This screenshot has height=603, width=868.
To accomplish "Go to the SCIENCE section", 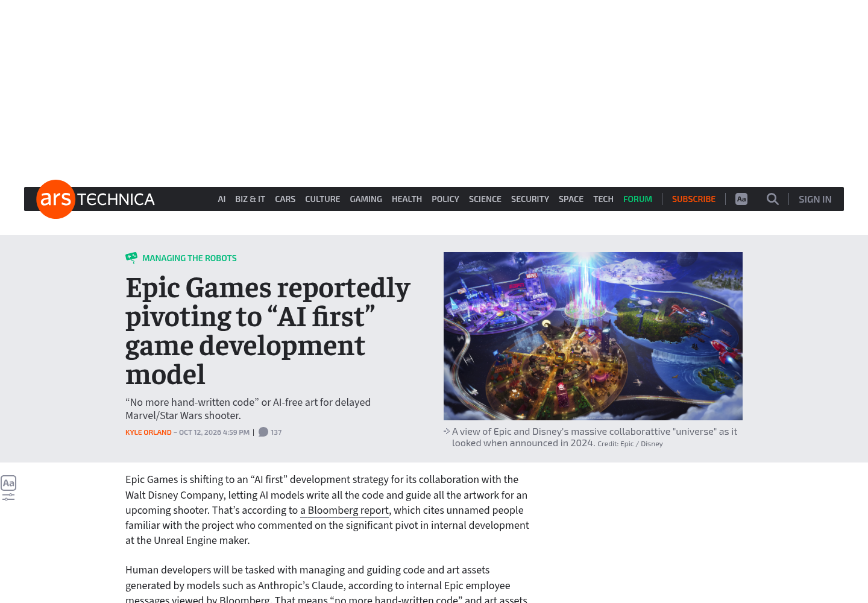I will 485,199.
